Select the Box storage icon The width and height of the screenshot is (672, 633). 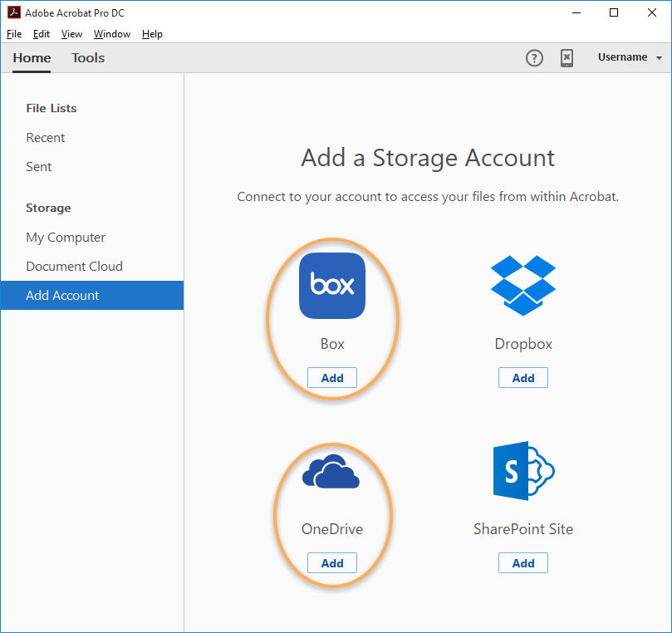(x=331, y=285)
